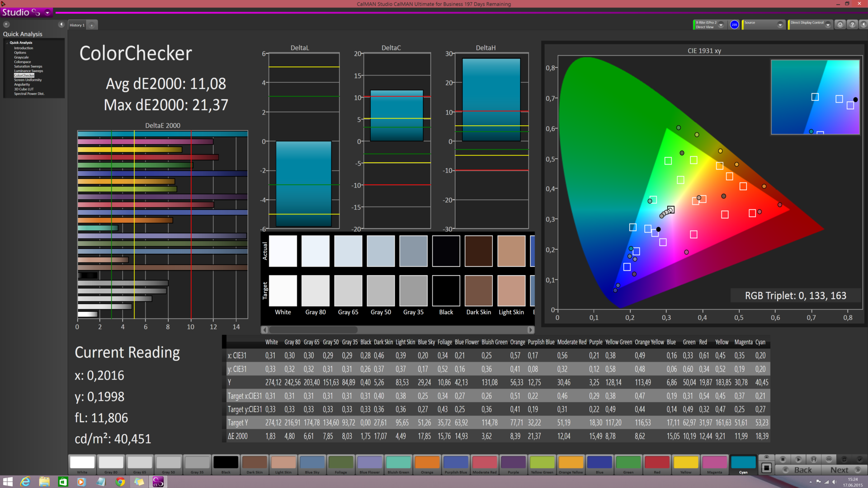Toggle the round record button in the top-left corner
868x488 pixels.
pos(6,24)
